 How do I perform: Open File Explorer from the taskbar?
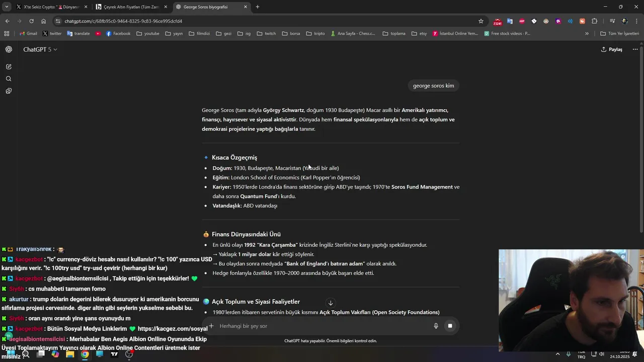[x=70, y=354]
